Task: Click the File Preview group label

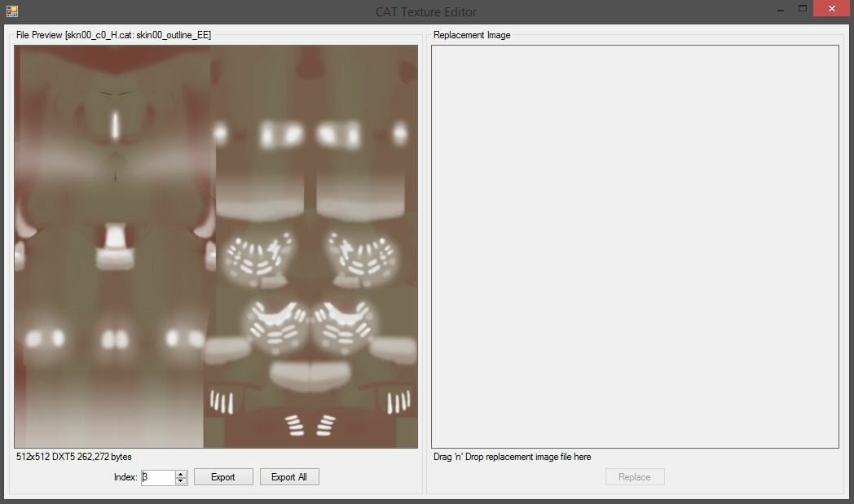Action: tap(113, 35)
